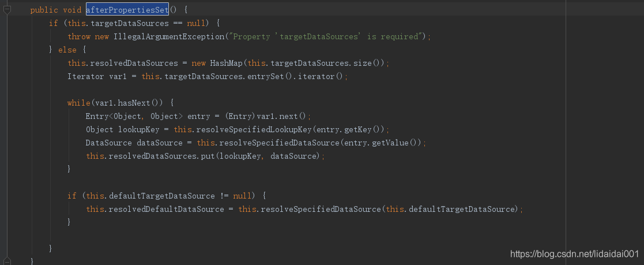Image resolution: width=644 pixels, height=265 pixels.
Task: Click the != null comparison's null keyword
Action: tap(242, 196)
